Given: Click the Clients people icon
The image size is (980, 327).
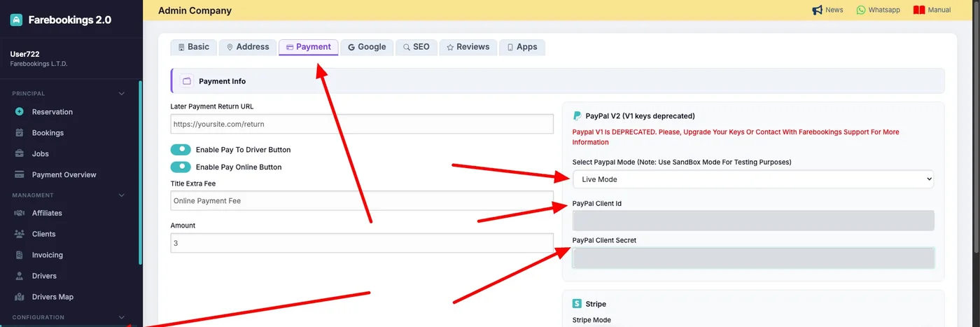Looking at the screenshot, I should point(20,234).
